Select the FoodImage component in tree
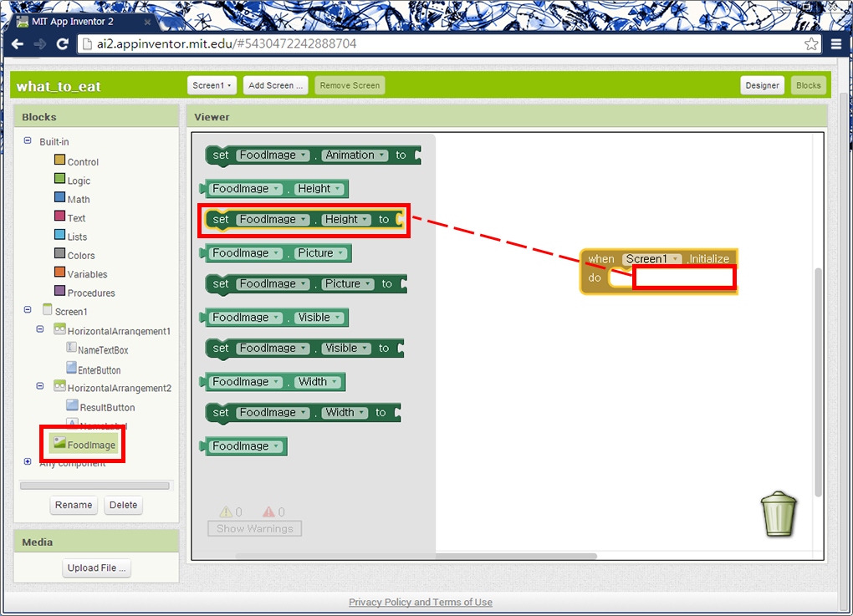This screenshot has height=616, width=853. click(91, 445)
